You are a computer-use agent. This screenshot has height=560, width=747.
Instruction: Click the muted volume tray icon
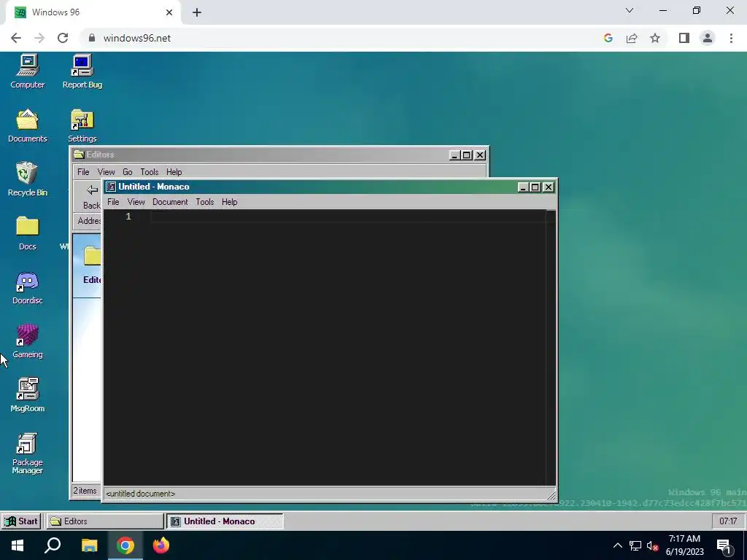pyautogui.click(x=652, y=545)
